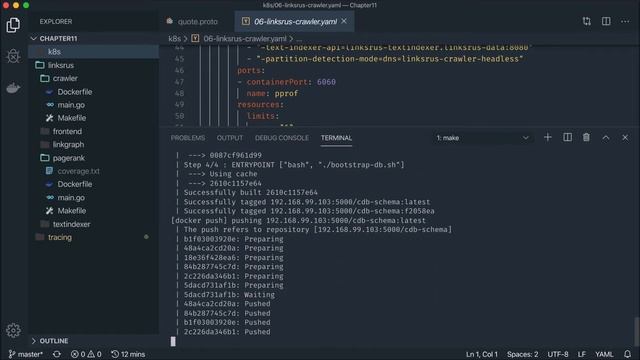Viewport: 640px width, 360px height.
Task: Click the EXPLORER panel title
Action: 56,21
